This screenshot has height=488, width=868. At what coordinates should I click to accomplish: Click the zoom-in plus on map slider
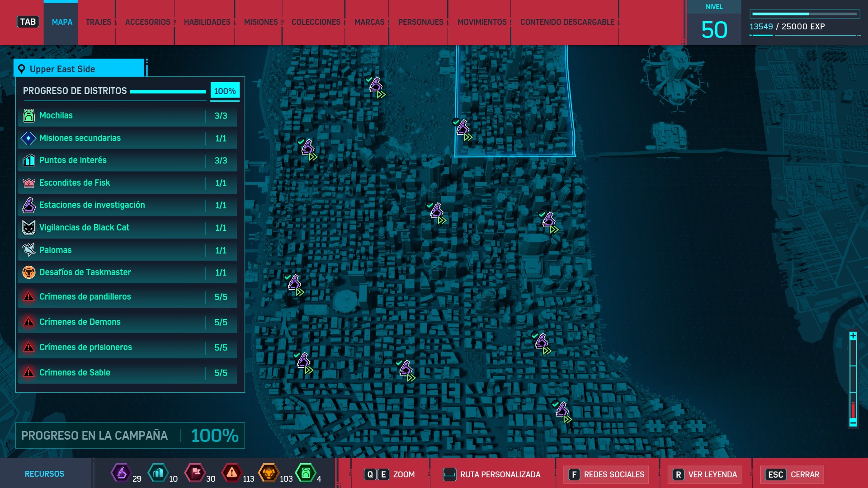tap(853, 336)
